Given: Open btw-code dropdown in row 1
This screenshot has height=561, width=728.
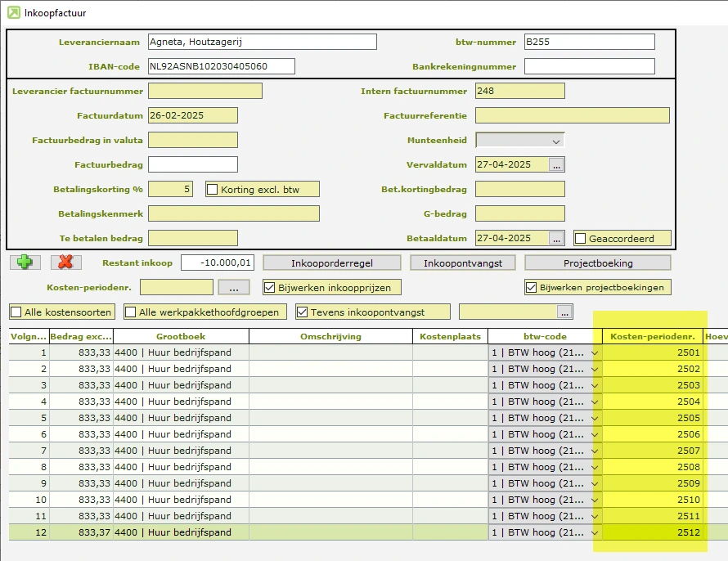Looking at the screenshot, I should [x=595, y=352].
